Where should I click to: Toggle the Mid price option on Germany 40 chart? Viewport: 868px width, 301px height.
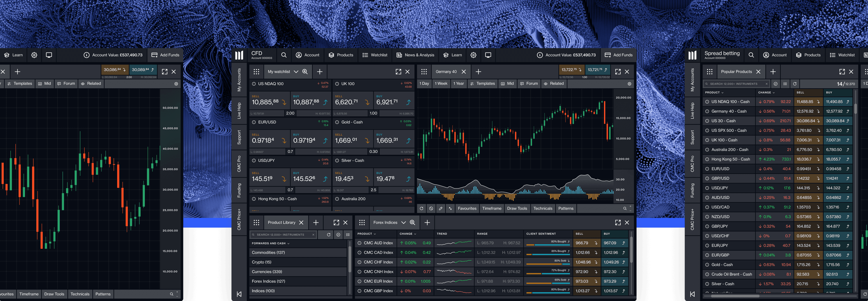click(507, 84)
